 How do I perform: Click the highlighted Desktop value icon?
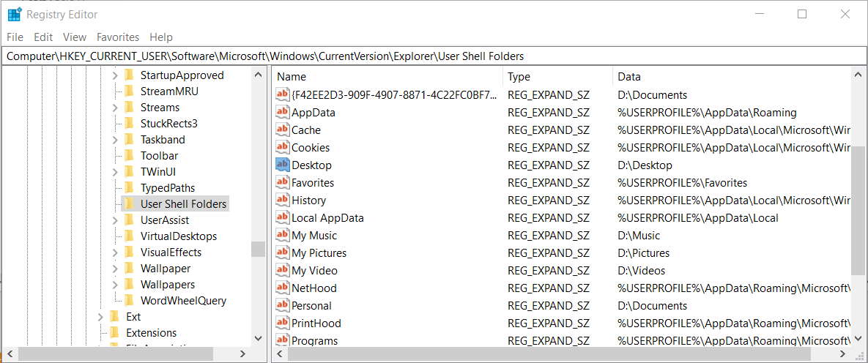[282, 165]
